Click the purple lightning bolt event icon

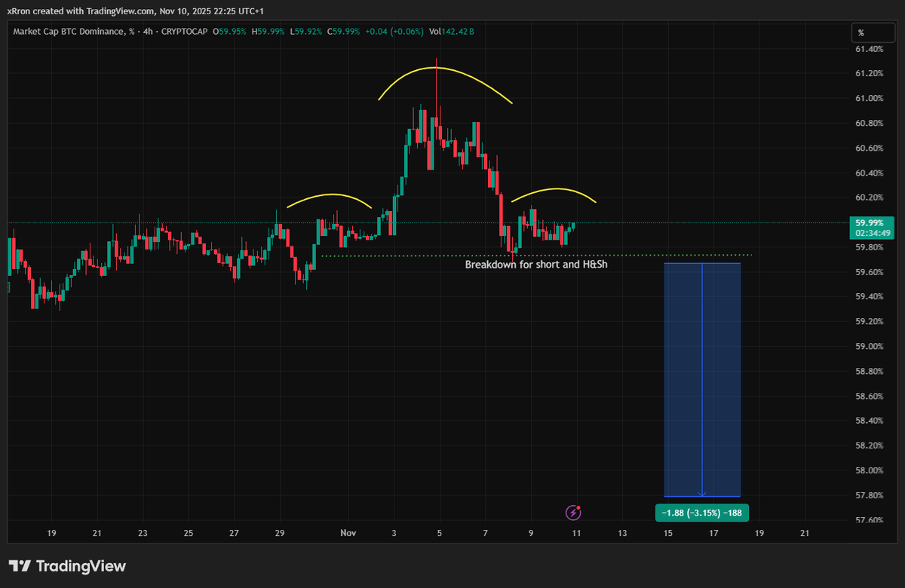[x=573, y=513]
